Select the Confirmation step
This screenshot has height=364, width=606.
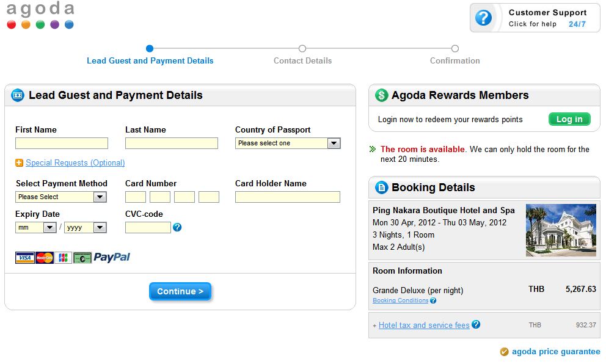455,60
